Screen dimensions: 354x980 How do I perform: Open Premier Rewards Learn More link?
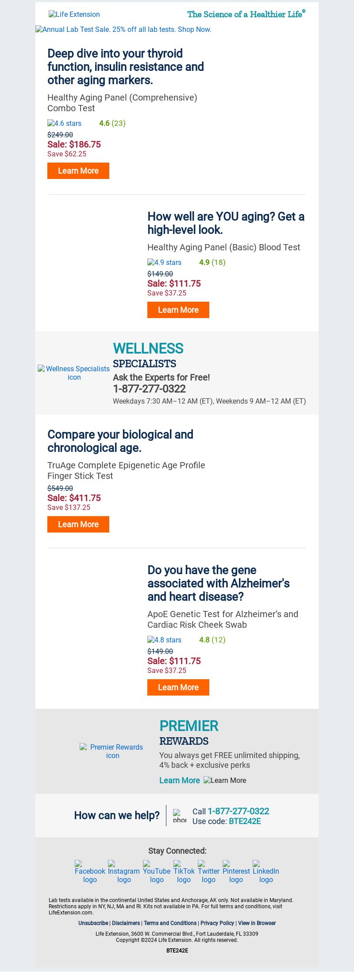(180, 780)
